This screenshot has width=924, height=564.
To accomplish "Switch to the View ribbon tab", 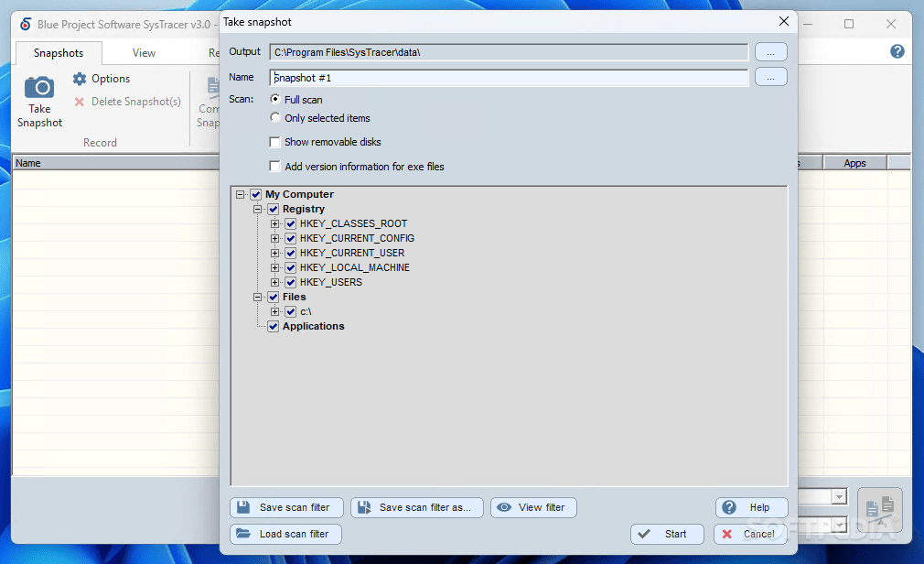I will [144, 53].
